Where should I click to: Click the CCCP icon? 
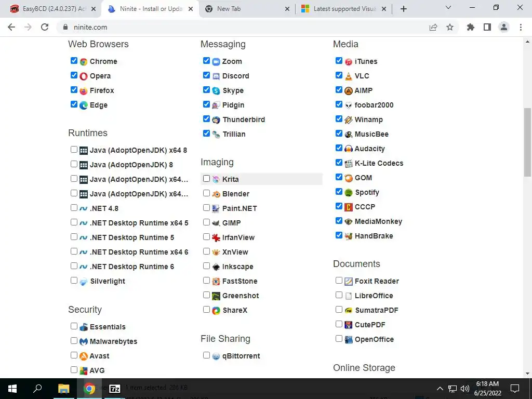pos(349,207)
